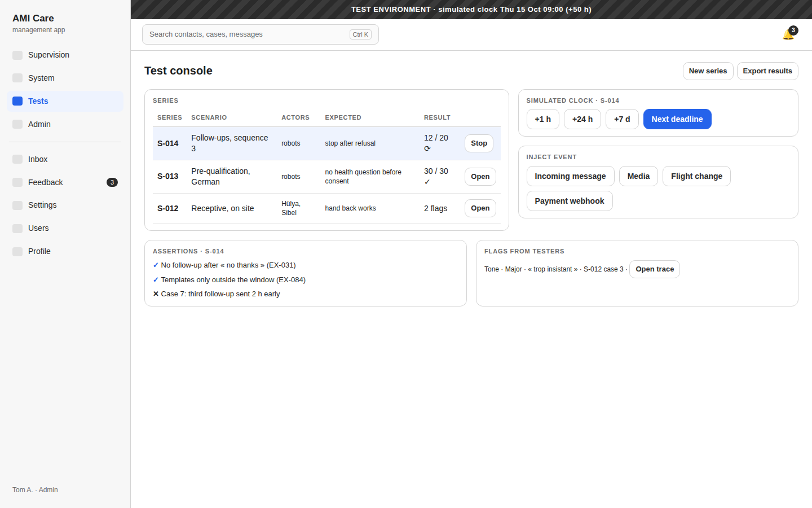Viewport: 812px width, 508px height.
Task: Click the 'Tom A. · Admin' user label
Action: tap(35, 490)
